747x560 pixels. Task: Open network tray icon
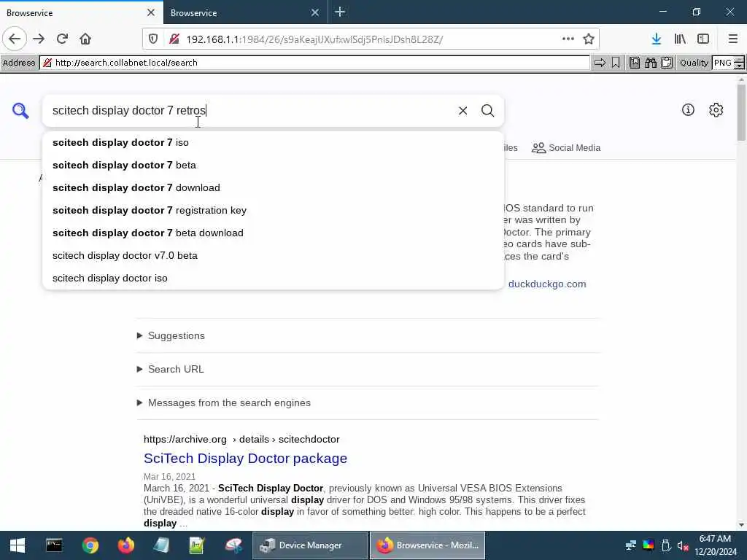[631, 545]
